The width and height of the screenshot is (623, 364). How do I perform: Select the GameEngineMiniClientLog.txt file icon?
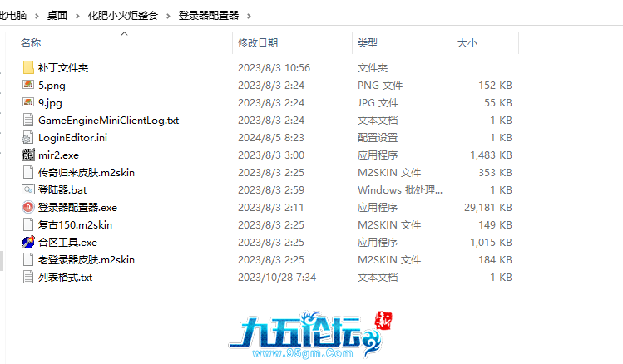click(x=28, y=120)
